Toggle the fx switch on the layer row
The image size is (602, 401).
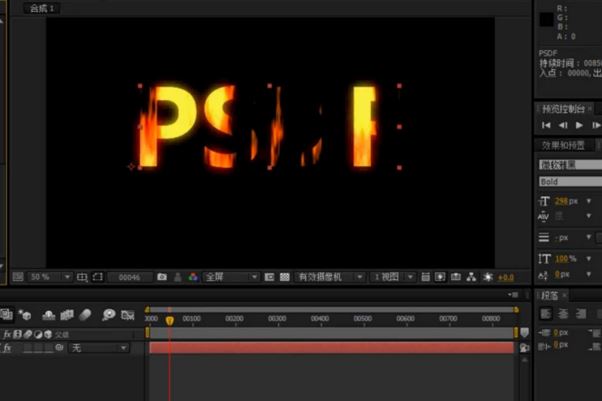tap(7, 347)
